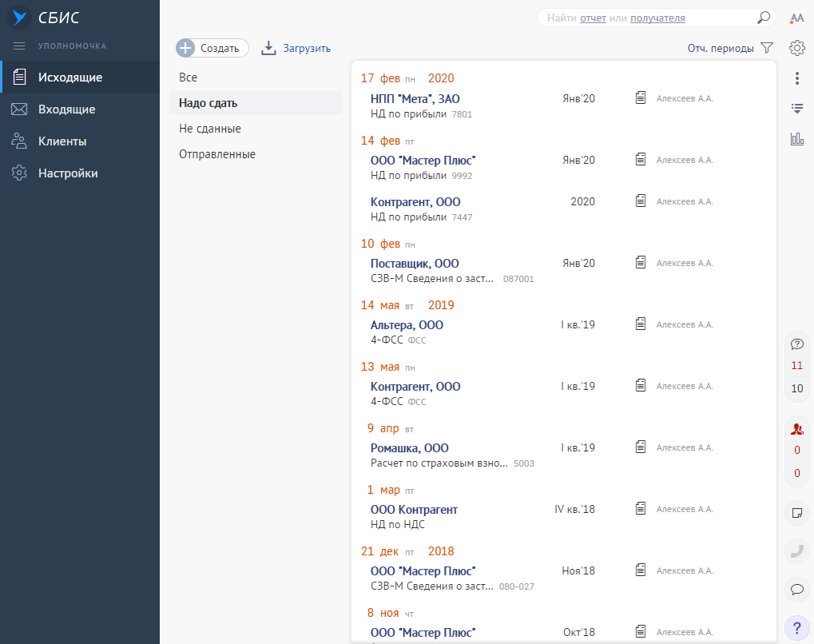Open the font size AA option
The image size is (814, 644).
796,18
